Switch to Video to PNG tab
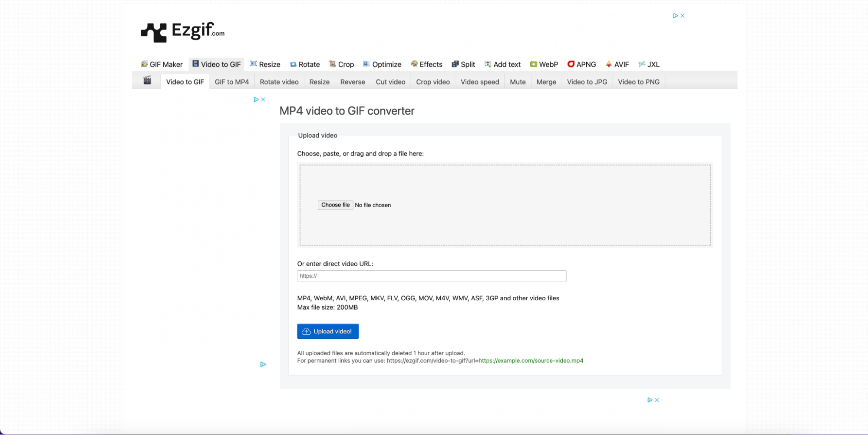The image size is (868, 435). pyautogui.click(x=639, y=82)
